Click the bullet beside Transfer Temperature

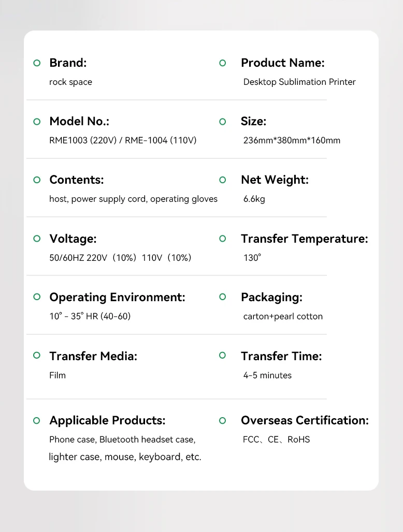point(223,239)
